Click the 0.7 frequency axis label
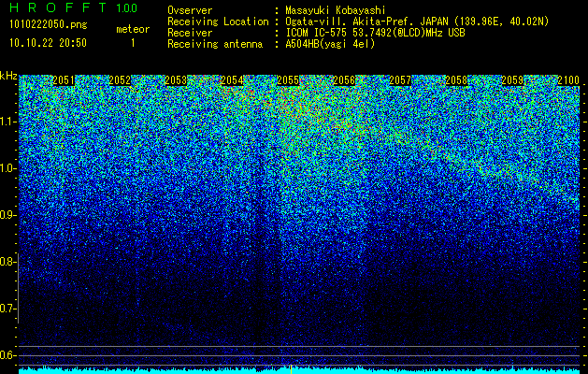 tap(7, 309)
